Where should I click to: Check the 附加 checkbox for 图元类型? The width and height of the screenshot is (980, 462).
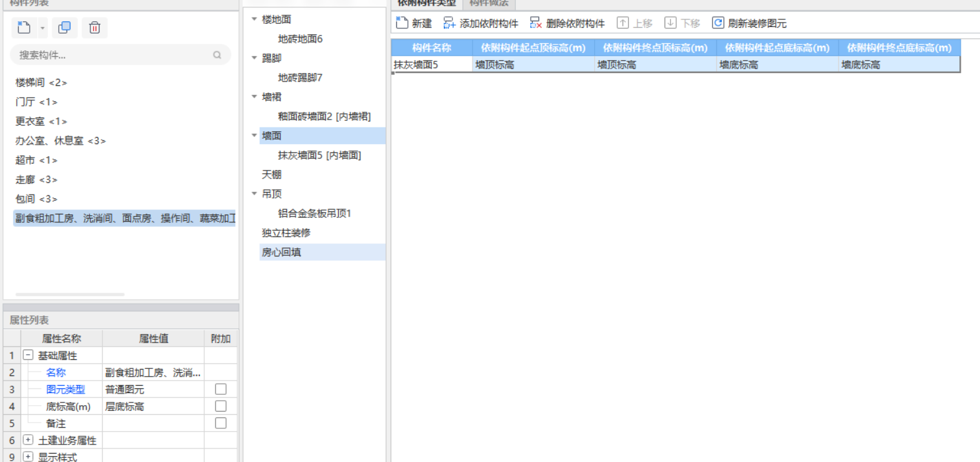(x=221, y=389)
